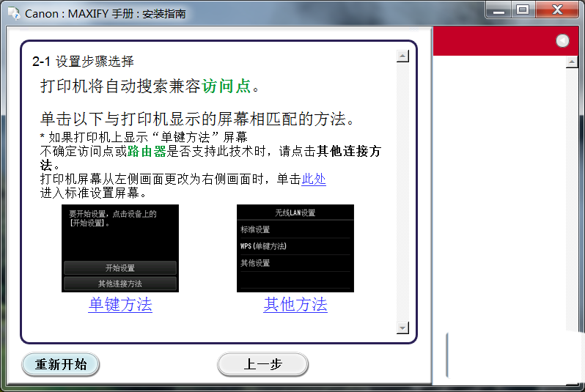Screen dimensions: 585x392
Task: Click the 单键方法 link
Action: [x=120, y=304]
